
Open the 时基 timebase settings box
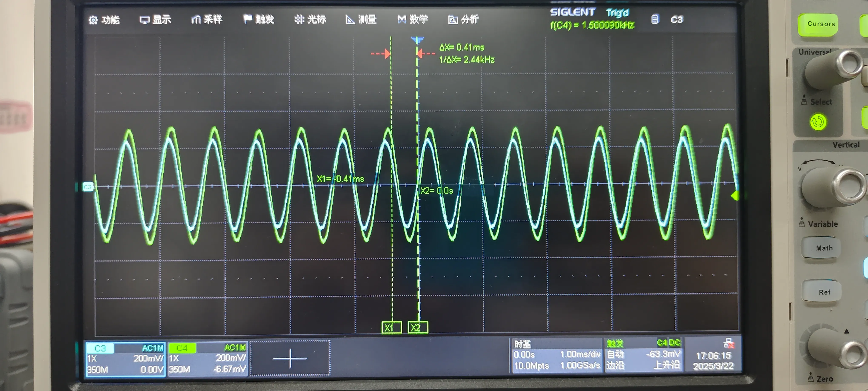(x=556, y=355)
